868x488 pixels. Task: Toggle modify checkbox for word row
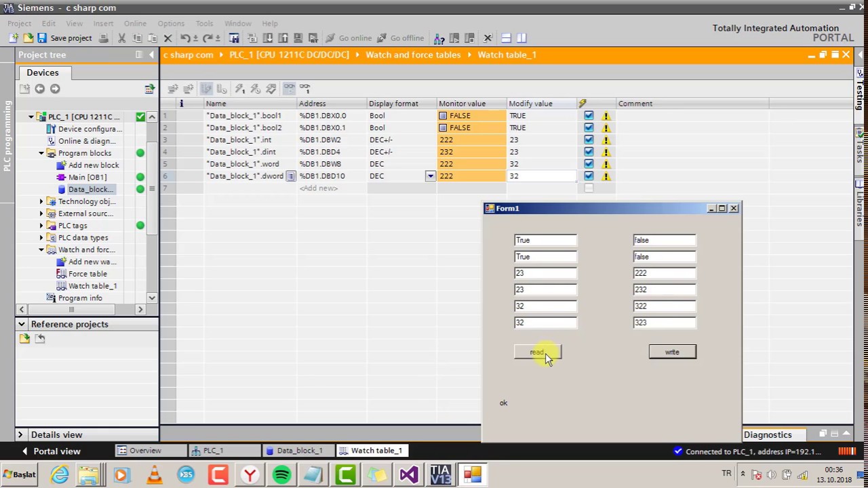click(589, 164)
